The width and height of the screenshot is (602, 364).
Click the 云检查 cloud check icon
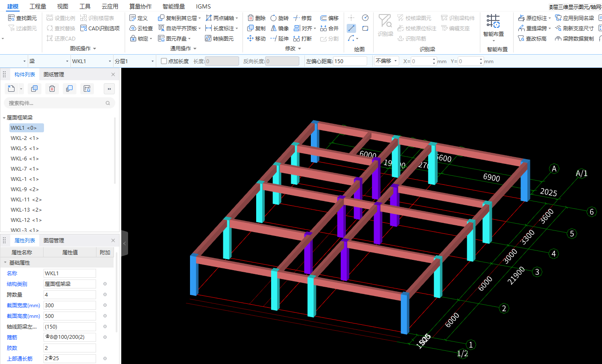click(x=141, y=28)
